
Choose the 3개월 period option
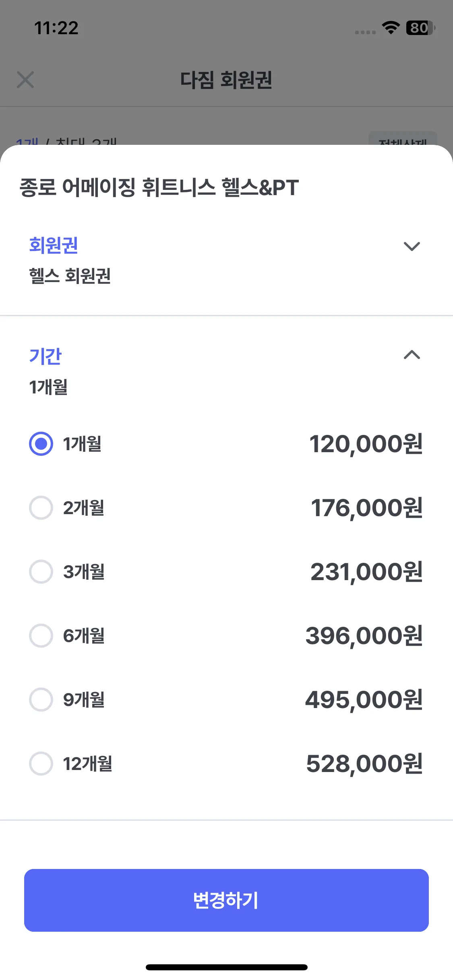[x=41, y=572]
